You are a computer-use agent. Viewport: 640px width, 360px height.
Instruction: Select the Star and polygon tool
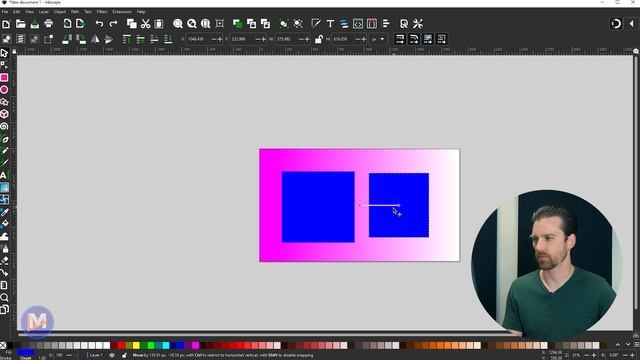[4, 102]
